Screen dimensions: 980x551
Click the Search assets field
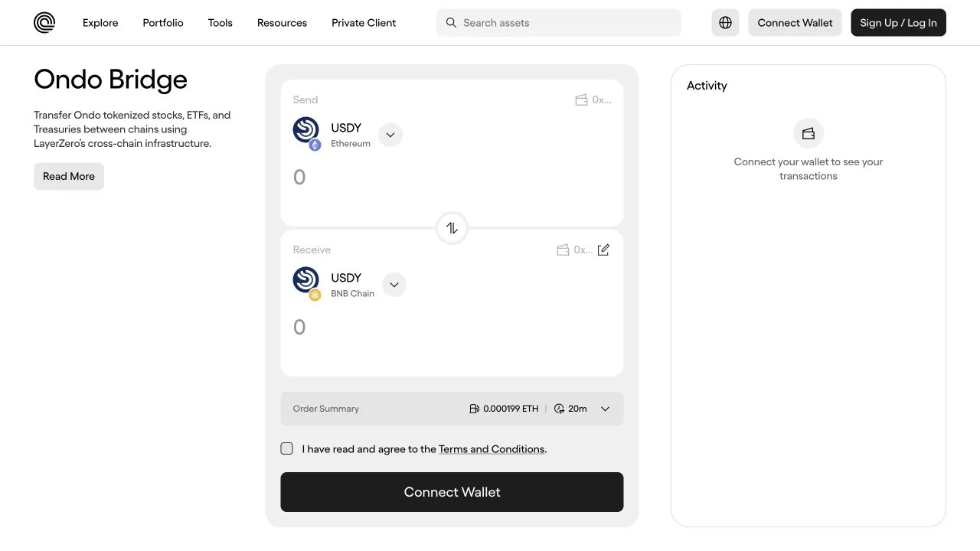(x=558, y=23)
